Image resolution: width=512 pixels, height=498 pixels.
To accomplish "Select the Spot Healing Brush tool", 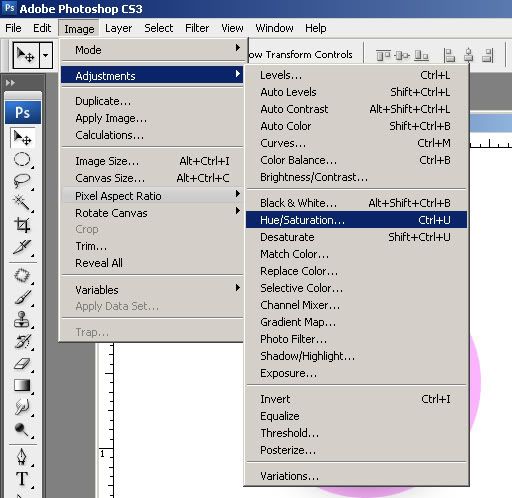I will pyautogui.click(x=22, y=276).
